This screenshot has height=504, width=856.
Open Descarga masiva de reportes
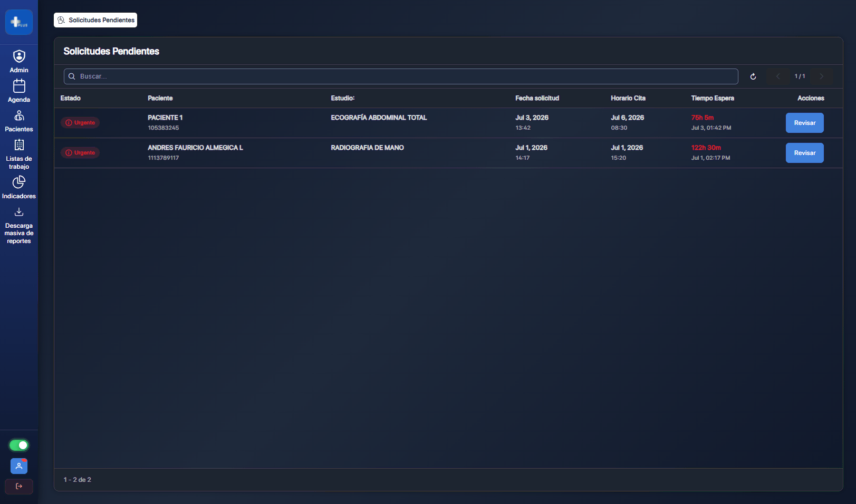pos(19,225)
